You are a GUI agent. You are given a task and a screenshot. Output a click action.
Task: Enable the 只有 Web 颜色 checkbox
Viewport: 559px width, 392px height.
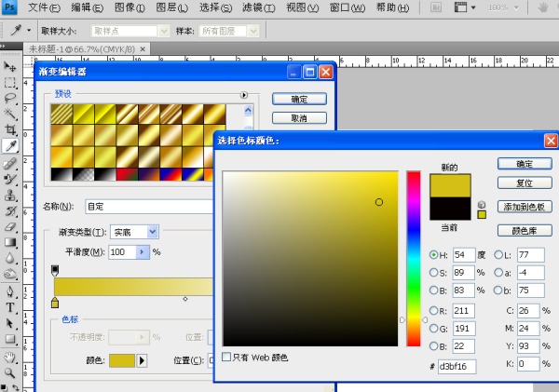(226, 357)
